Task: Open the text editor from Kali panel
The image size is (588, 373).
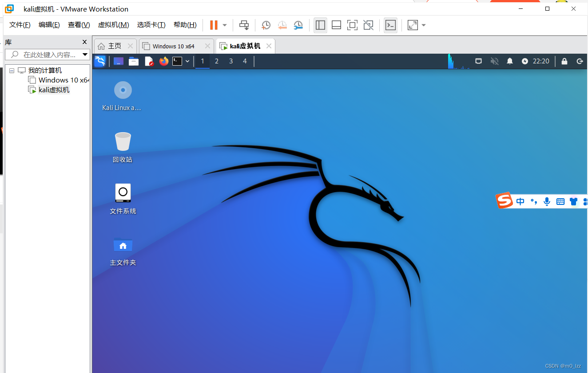Action: 149,61
